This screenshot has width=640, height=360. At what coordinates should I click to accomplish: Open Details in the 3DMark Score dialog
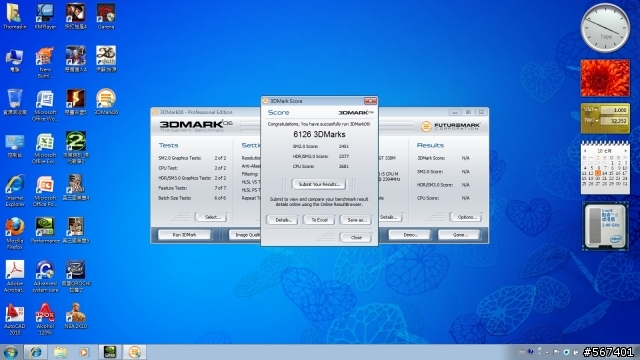tap(282, 220)
